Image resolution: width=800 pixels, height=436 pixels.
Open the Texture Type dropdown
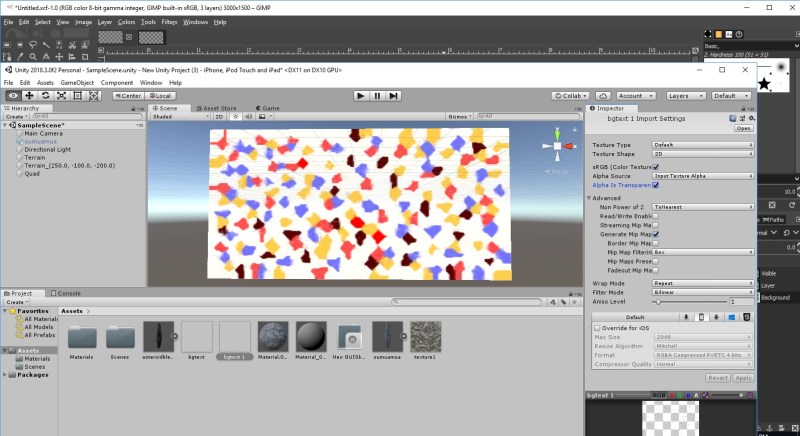(x=703, y=145)
